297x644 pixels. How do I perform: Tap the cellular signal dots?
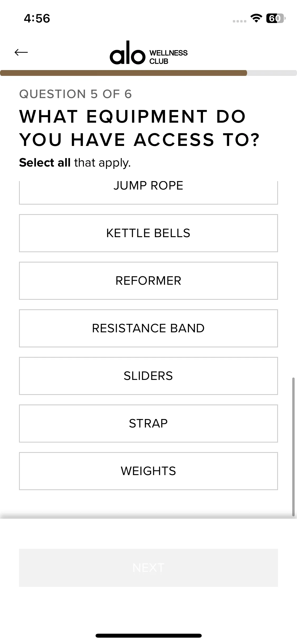(239, 21)
